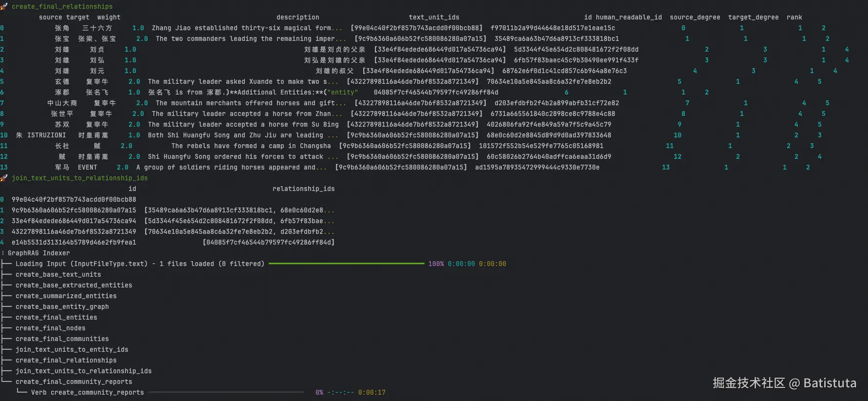The width and height of the screenshot is (868, 401).
Task: Click the create_final_entities step
Action: click(56, 317)
